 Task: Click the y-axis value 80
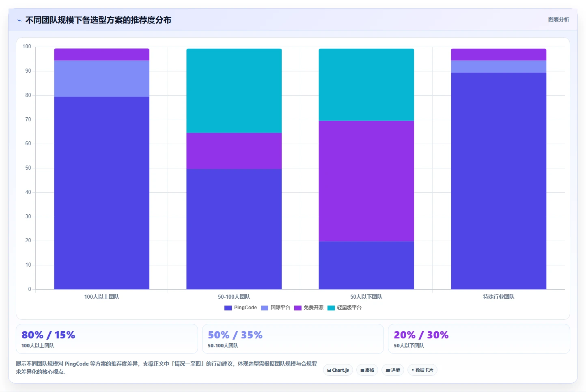28,95
